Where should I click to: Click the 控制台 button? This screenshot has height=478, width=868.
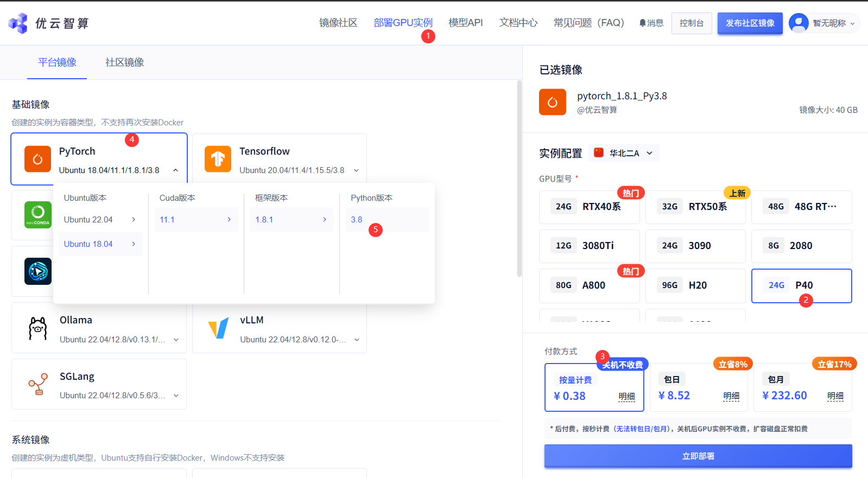tap(692, 23)
